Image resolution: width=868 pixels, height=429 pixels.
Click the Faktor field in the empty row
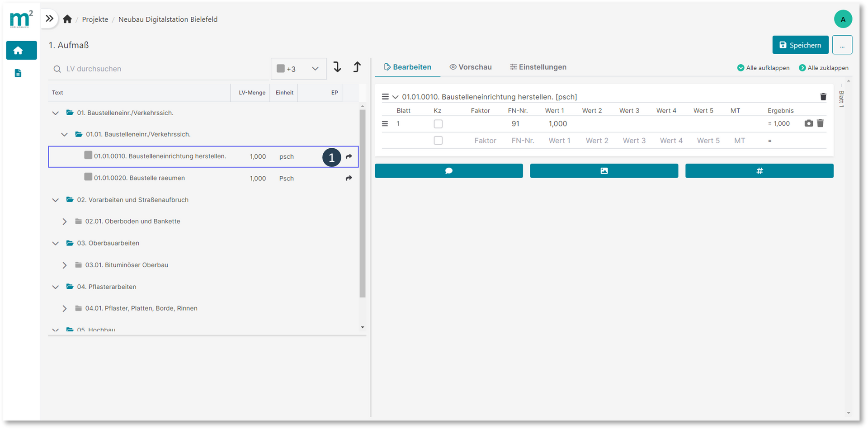[485, 141]
